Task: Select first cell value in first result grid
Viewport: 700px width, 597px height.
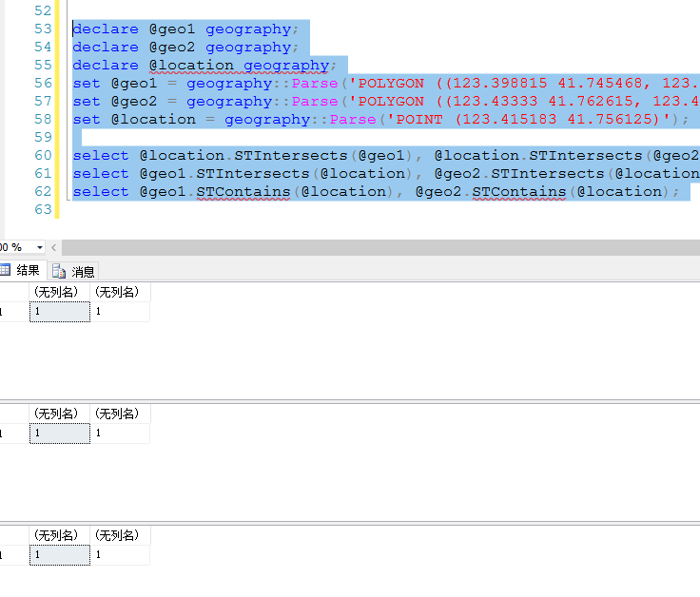Action: tap(60, 312)
